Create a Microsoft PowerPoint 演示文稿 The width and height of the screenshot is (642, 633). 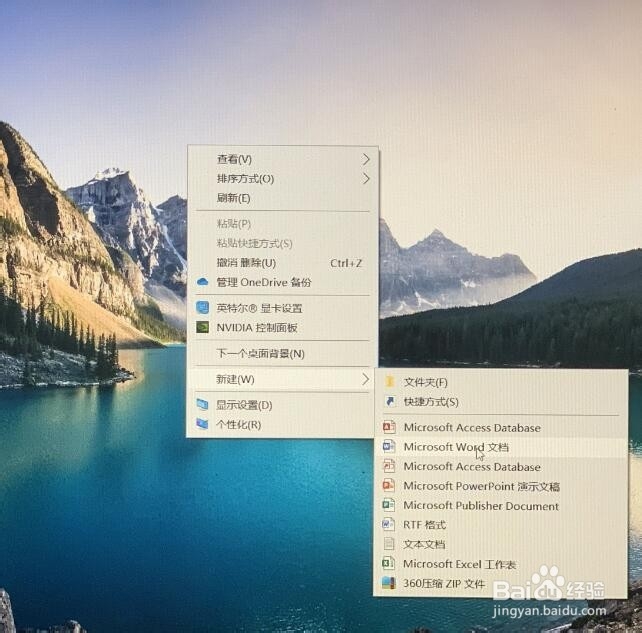[500, 486]
